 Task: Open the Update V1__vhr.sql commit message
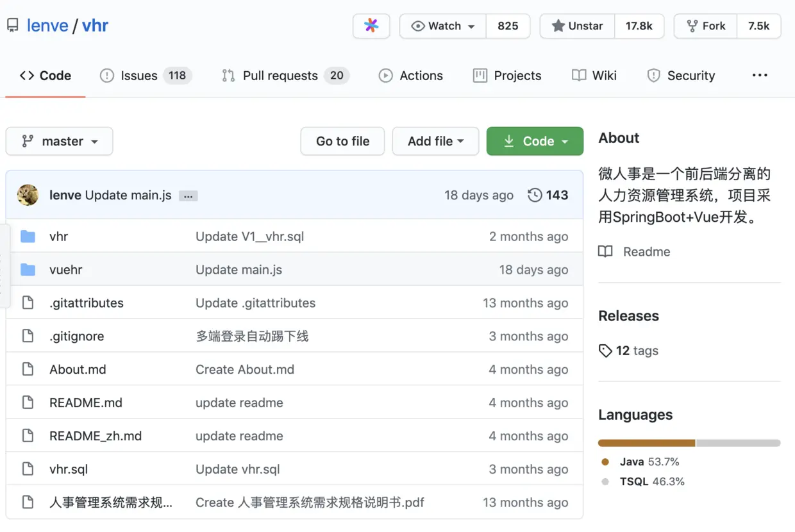(x=249, y=237)
